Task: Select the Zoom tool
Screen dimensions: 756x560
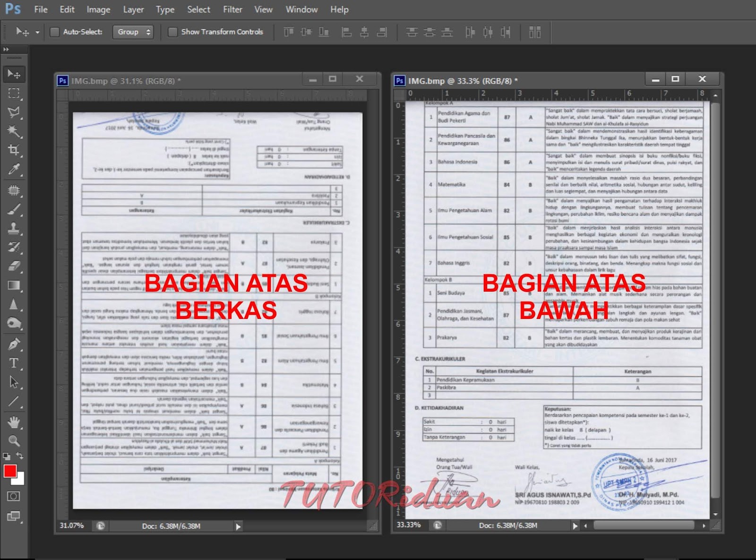Action: 14,439
